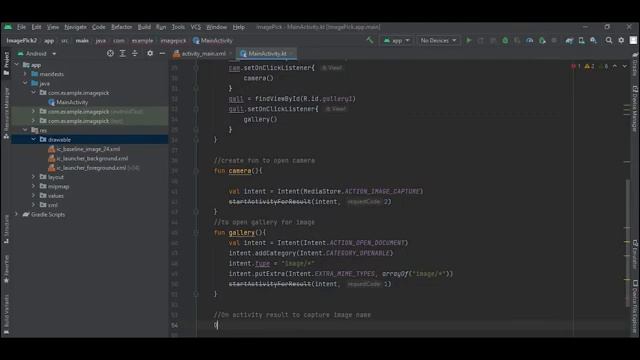
Task: Click MainActivity breadcrumb in navigation bar
Action: (213, 40)
